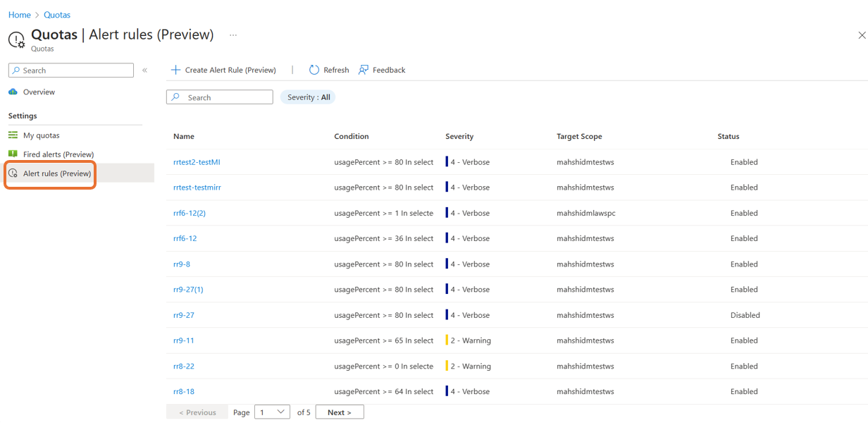Screen dimensions: 868x430
Task: Open the Overview cloud icon in sidebar
Action: pyautogui.click(x=13, y=92)
